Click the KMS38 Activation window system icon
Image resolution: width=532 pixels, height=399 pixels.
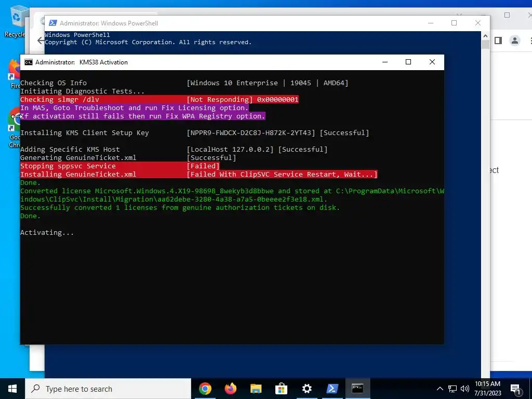pyautogui.click(x=29, y=62)
